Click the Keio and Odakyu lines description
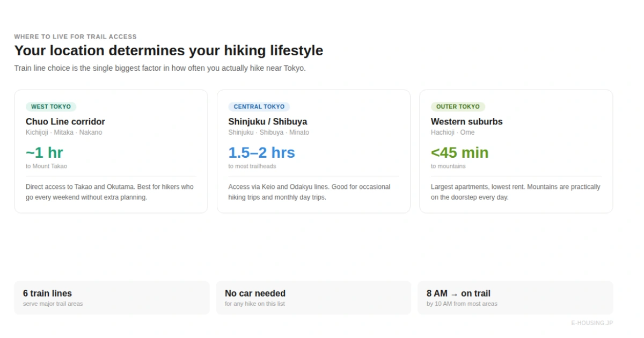Viewport: 644px width, 338px height. click(x=309, y=192)
